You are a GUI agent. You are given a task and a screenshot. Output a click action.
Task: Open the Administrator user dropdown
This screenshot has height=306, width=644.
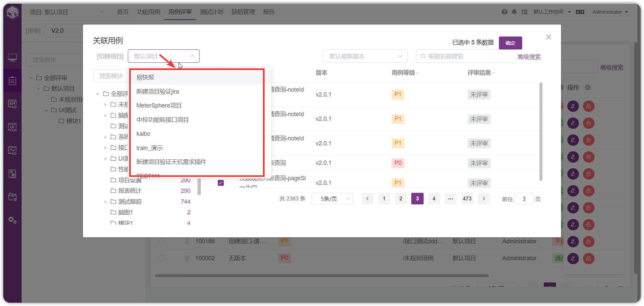pyautogui.click(x=610, y=12)
